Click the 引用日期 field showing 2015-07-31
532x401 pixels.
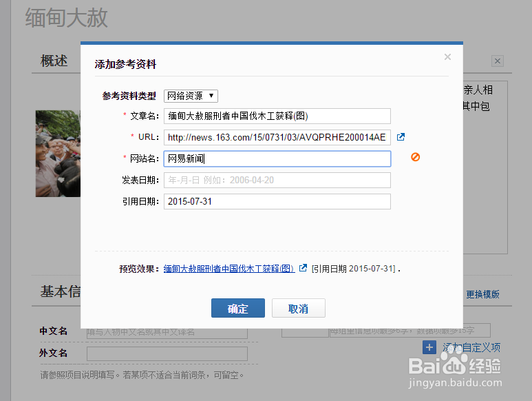click(x=277, y=201)
